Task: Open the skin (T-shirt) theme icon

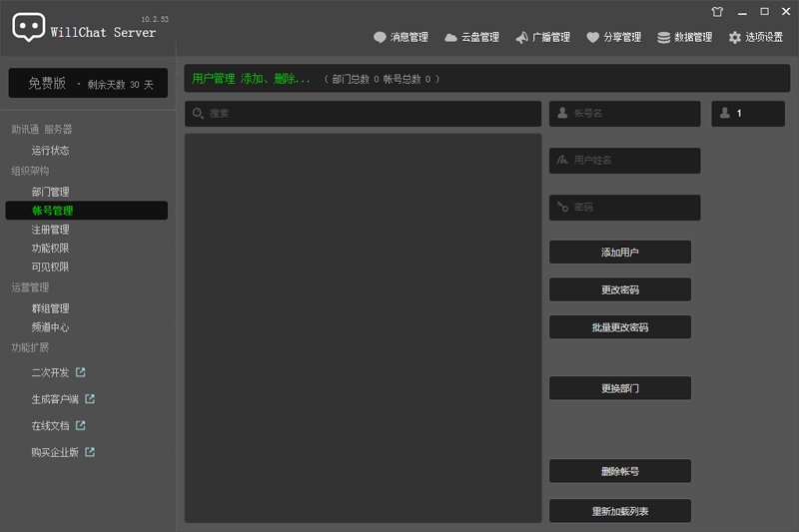Action: click(717, 12)
